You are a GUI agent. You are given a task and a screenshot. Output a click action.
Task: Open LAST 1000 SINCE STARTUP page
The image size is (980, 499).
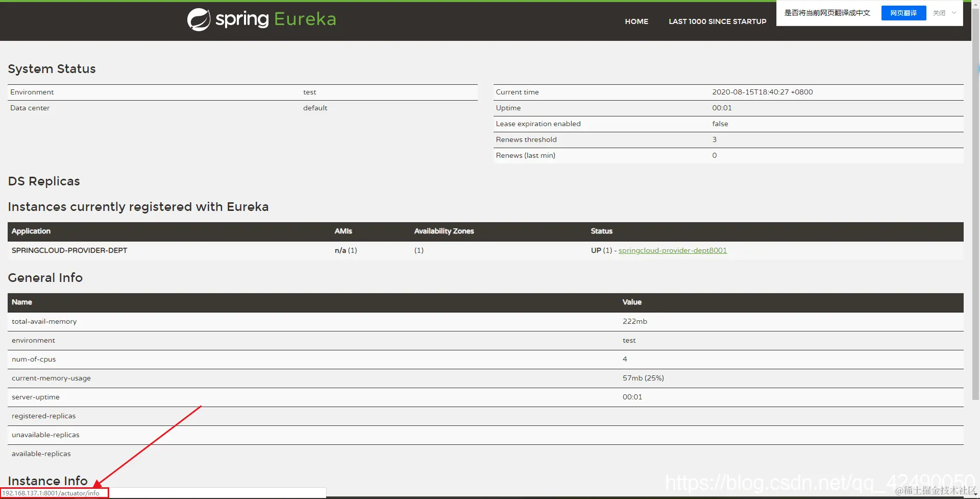click(717, 21)
